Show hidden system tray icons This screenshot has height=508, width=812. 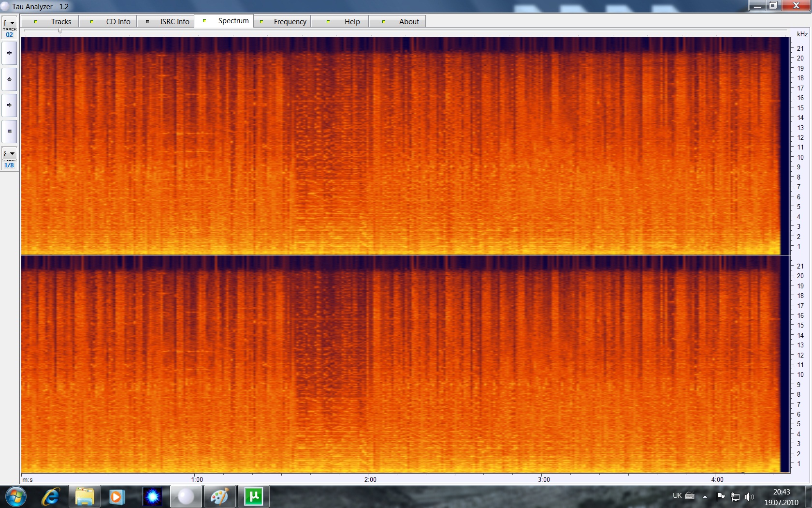tap(705, 496)
